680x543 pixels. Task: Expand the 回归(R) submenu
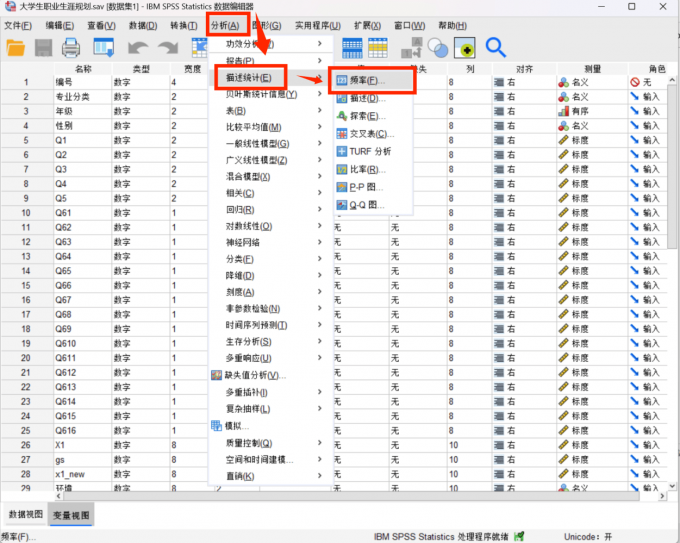[x=271, y=209]
